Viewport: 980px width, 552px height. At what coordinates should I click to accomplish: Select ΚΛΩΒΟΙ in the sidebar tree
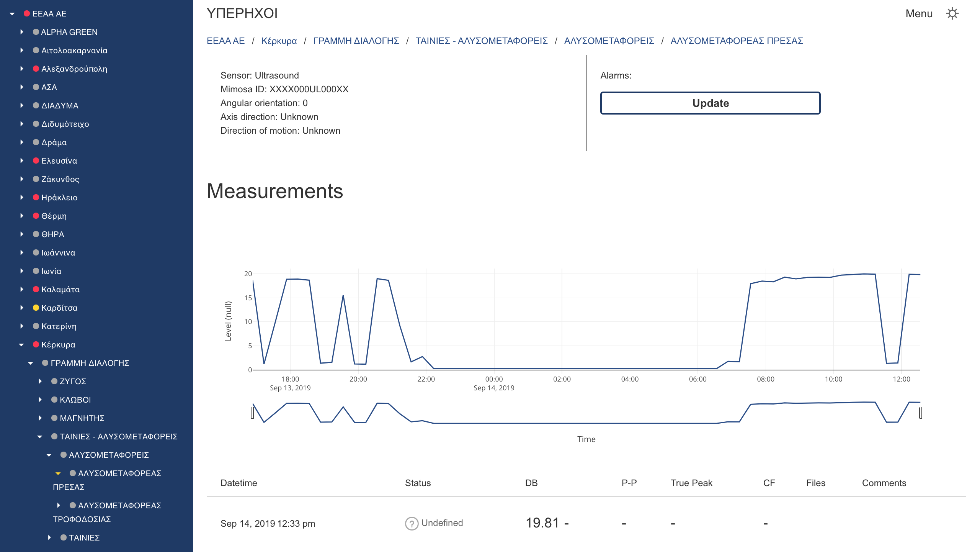(75, 400)
